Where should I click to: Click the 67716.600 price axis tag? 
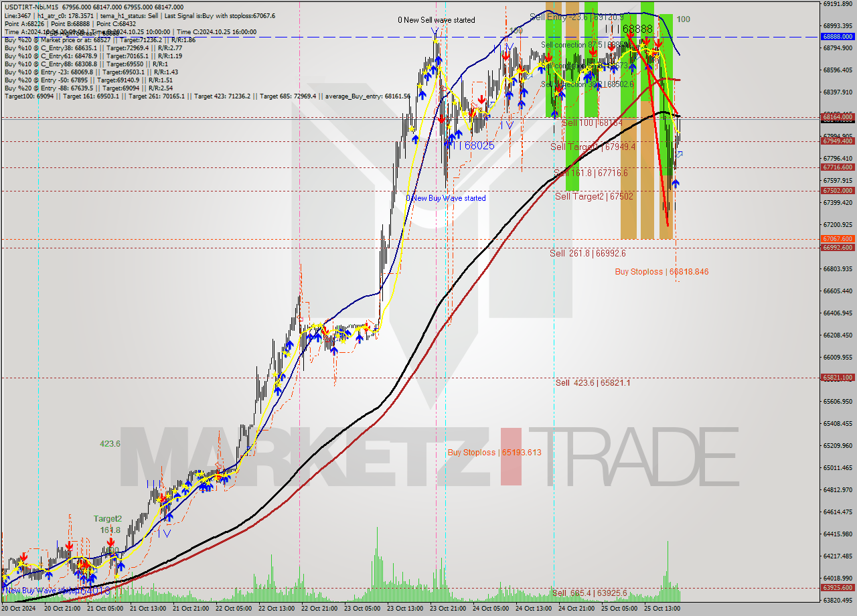click(x=837, y=167)
